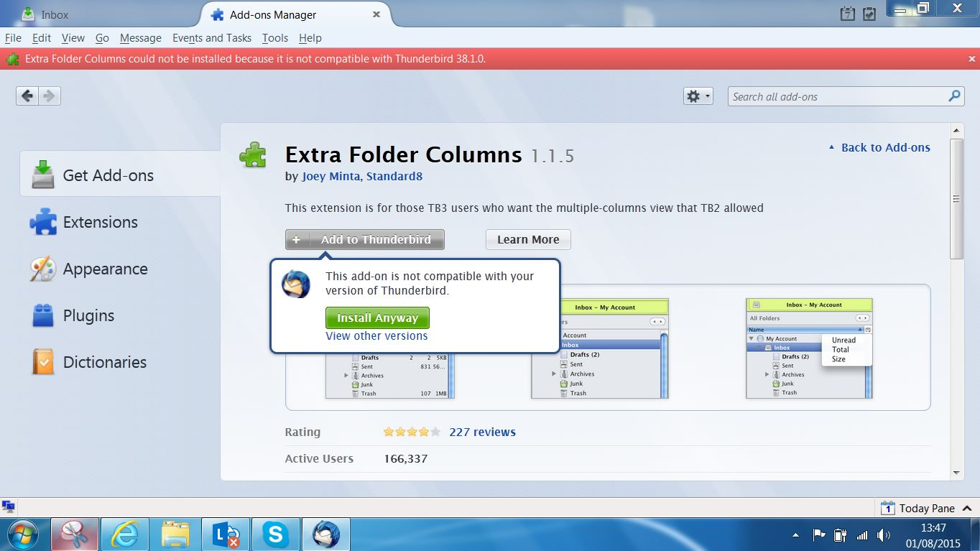980x551 pixels.
Task: Open the Go menu
Action: point(102,38)
